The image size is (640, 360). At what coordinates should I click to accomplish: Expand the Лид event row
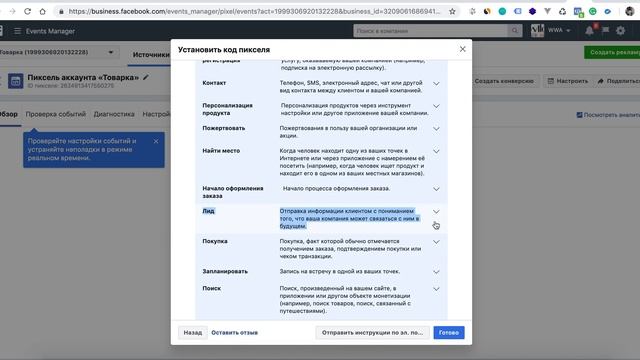click(436, 212)
